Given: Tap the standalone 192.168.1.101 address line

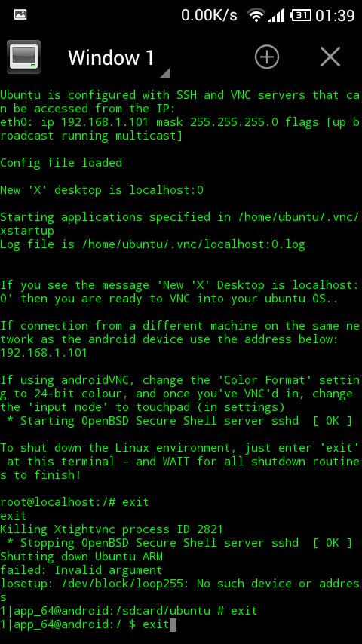Looking at the screenshot, I should [x=44, y=353].
